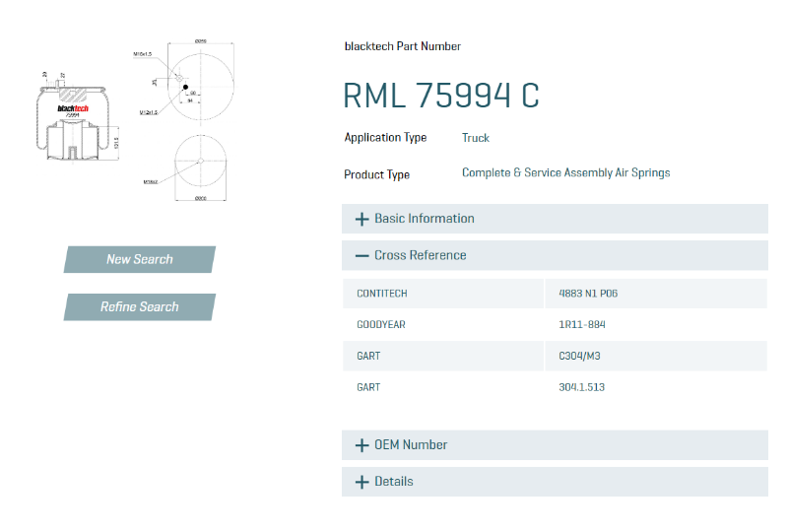The height and width of the screenshot is (532, 788).
Task: Click the plus icon beside Details
Action: click(361, 482)
